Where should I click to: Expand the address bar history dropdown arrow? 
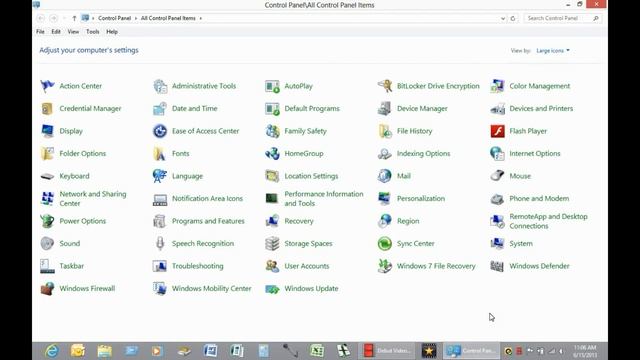tap(503, 18)
